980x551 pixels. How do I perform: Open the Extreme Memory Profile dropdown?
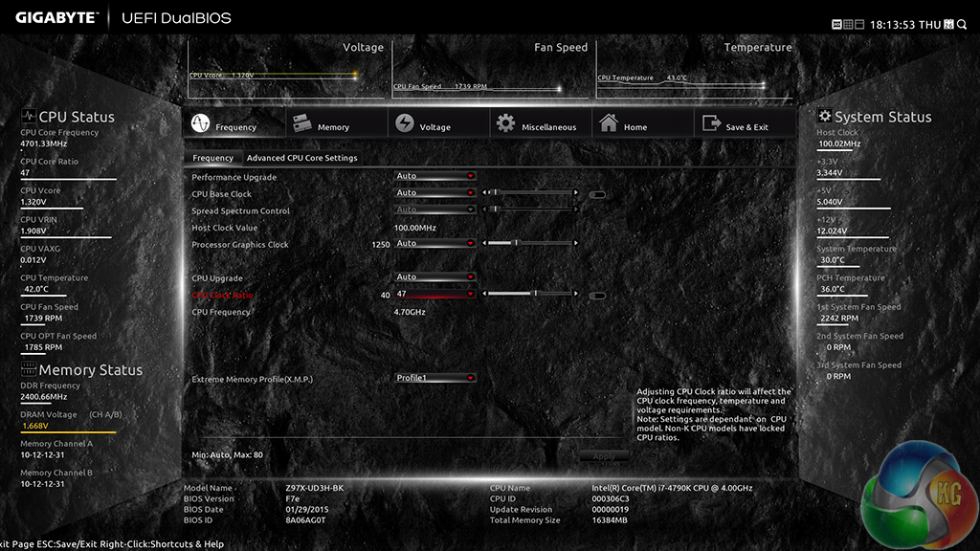pyautogui.click(x=434, y=378)
